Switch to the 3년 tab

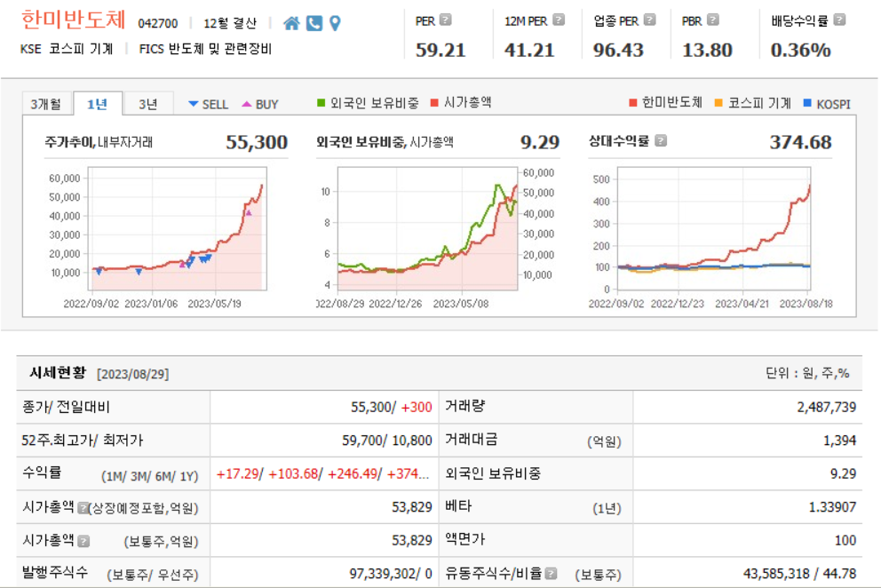pyautogui.click(x=147, y=102)
